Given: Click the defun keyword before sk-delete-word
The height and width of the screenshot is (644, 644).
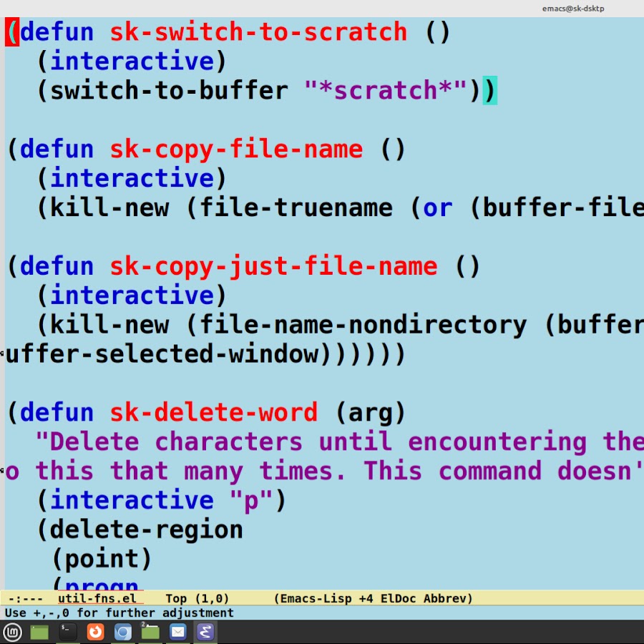Looking at the screenshot, I should 57,412.
